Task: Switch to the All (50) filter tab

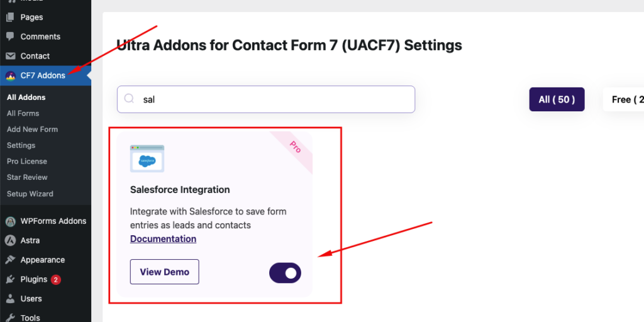Action: (557, 99)
